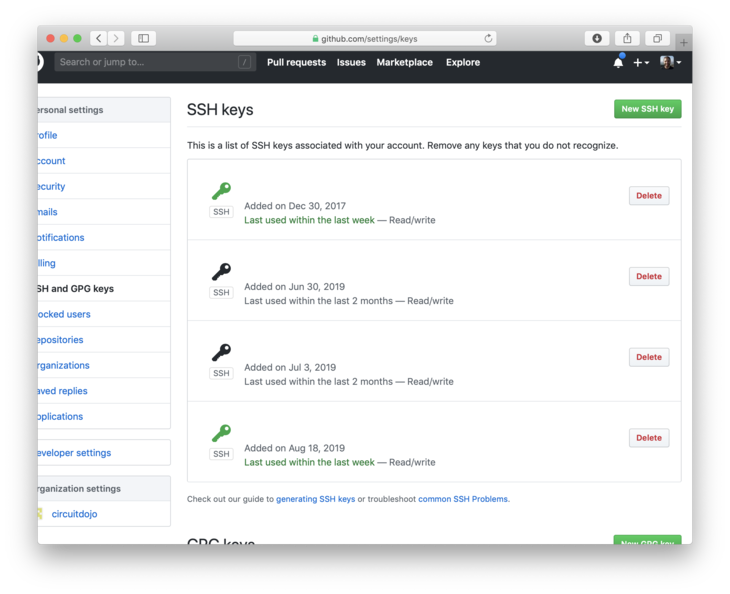Select Saved replies in sidebar
The image size is (730, 594).
point(104,392)
